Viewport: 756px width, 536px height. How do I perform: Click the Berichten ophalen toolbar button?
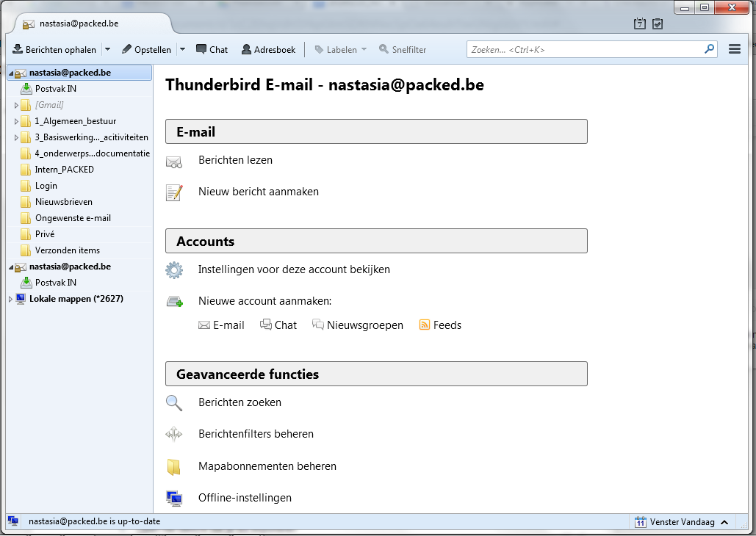[x=54, y=50]
